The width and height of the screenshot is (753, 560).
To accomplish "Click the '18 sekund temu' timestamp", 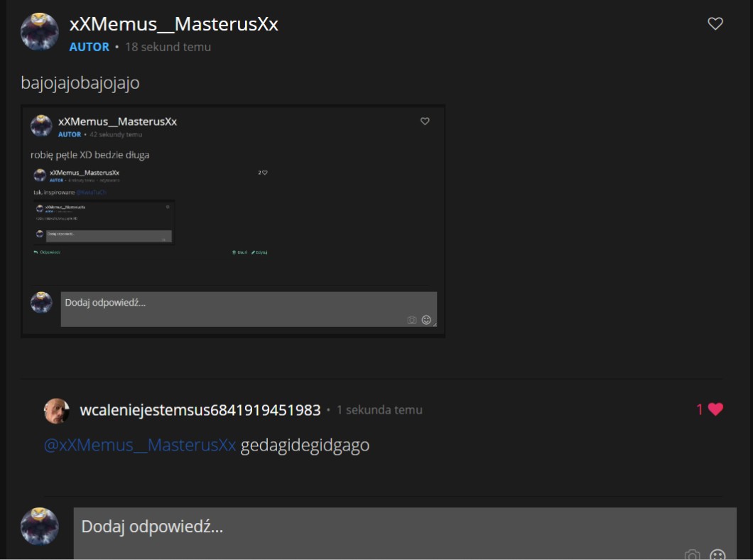I will tap(168, 47).
